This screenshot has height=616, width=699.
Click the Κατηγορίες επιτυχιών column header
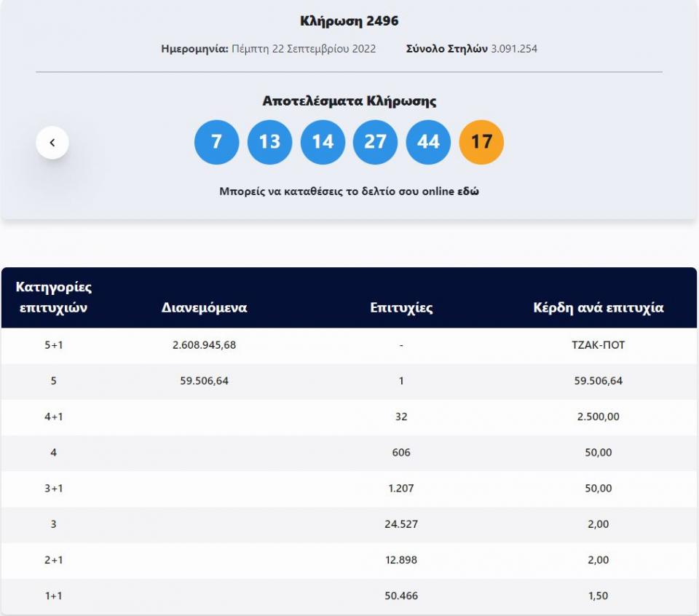coord(53,297)
